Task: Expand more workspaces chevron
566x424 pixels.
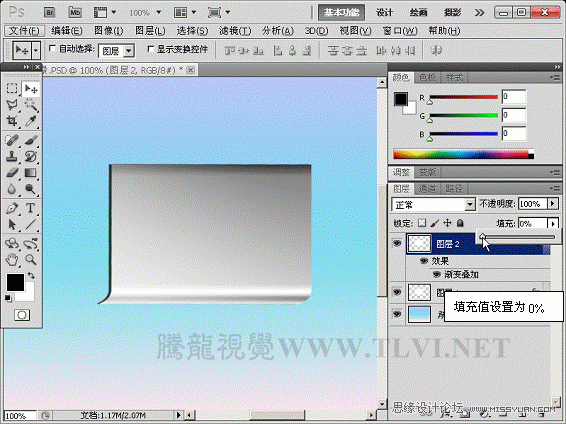Action: pos(479,13)
